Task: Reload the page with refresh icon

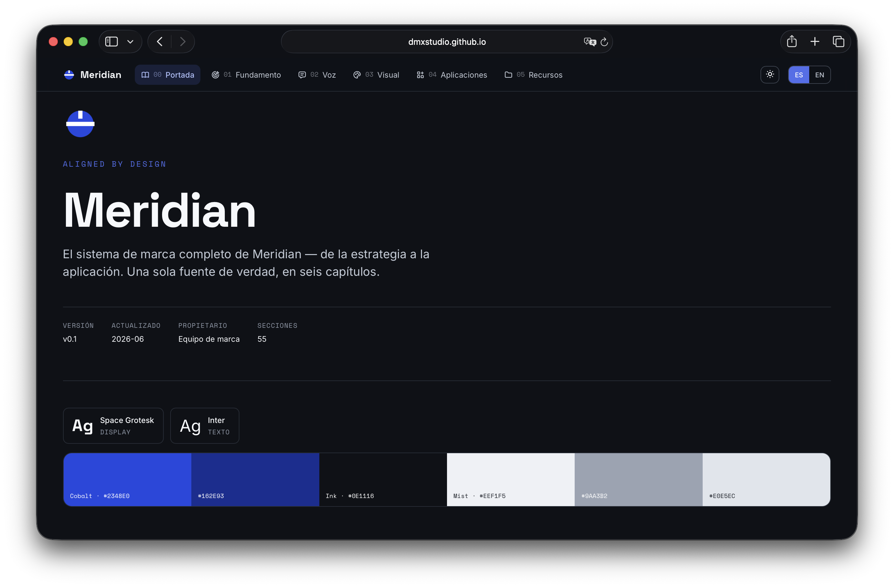Action: pyautogui.click(x=604, y=42)
